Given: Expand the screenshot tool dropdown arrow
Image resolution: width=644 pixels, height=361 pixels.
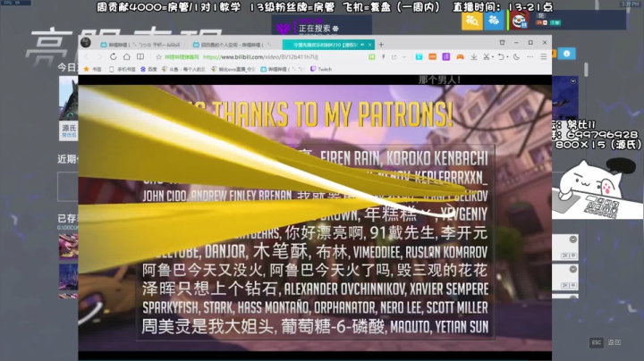Looking at the screenshot, I should pyautogui.click(x=493, y=57).
